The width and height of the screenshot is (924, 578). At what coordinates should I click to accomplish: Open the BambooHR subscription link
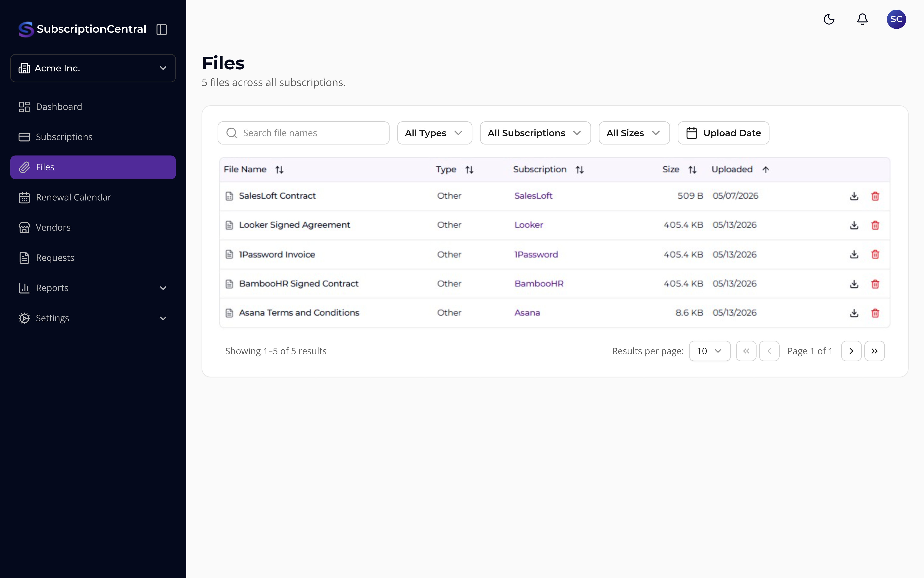[x=539, y=284]
